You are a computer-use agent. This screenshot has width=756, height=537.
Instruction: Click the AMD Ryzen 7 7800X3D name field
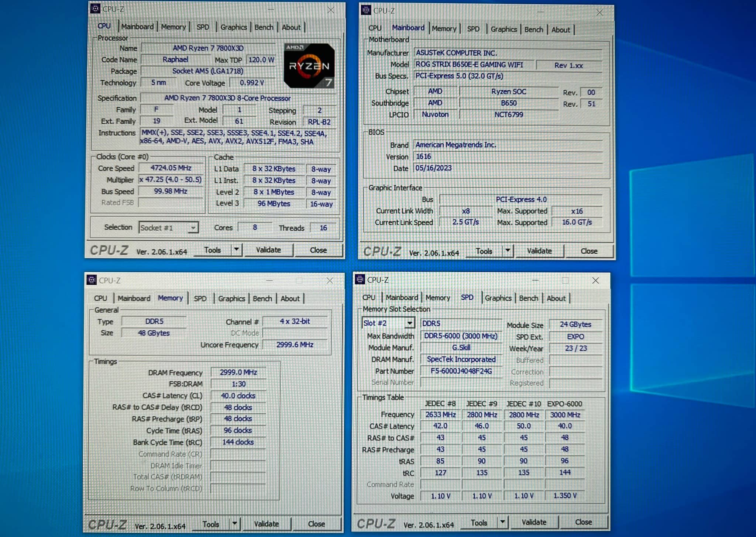pos(208,48)
